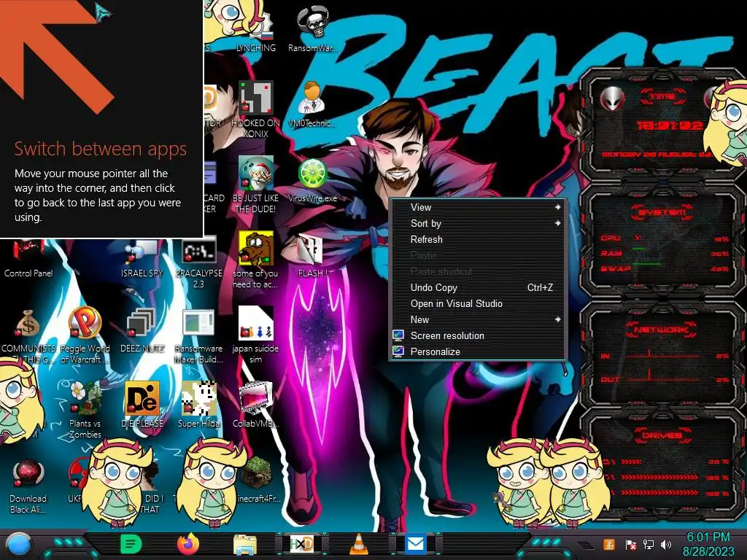
Task: Click the SYSTEM panel header in gadget
Action: click(662, 212)
